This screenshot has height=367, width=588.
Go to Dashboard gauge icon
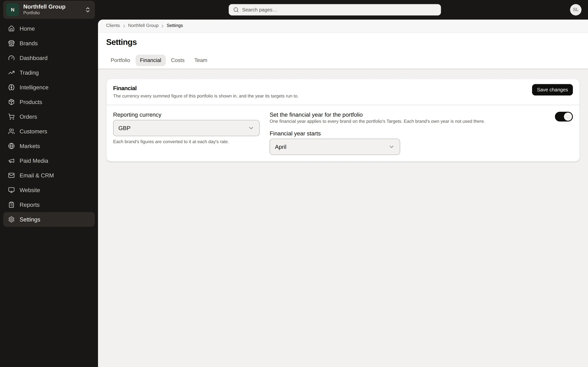[x=11, y=58]
